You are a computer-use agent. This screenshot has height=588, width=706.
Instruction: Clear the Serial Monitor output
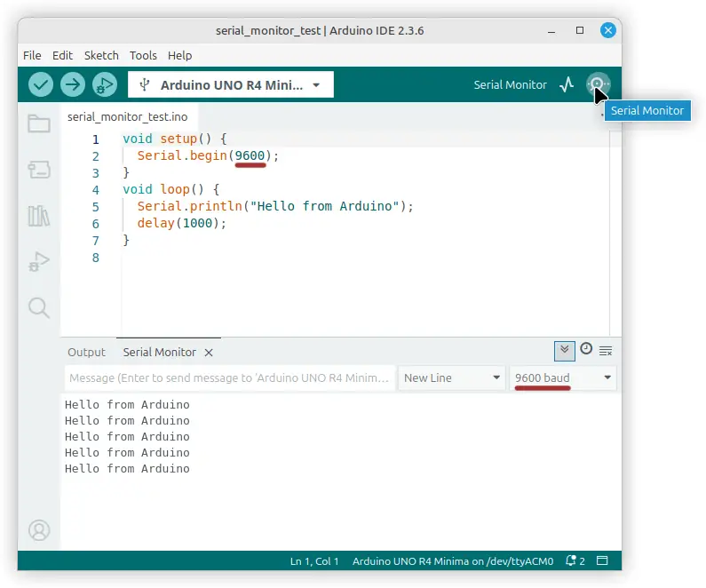click(x=607, y=350)
